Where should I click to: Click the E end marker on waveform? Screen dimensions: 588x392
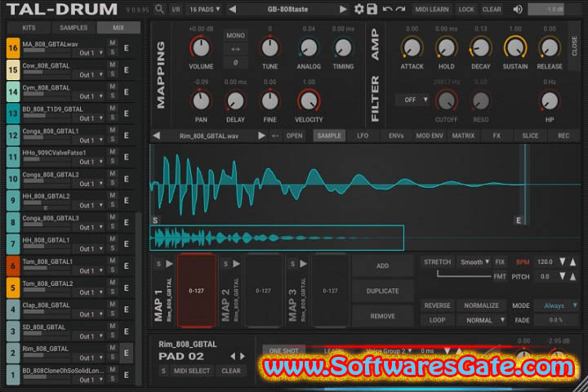tap(519, 220)
